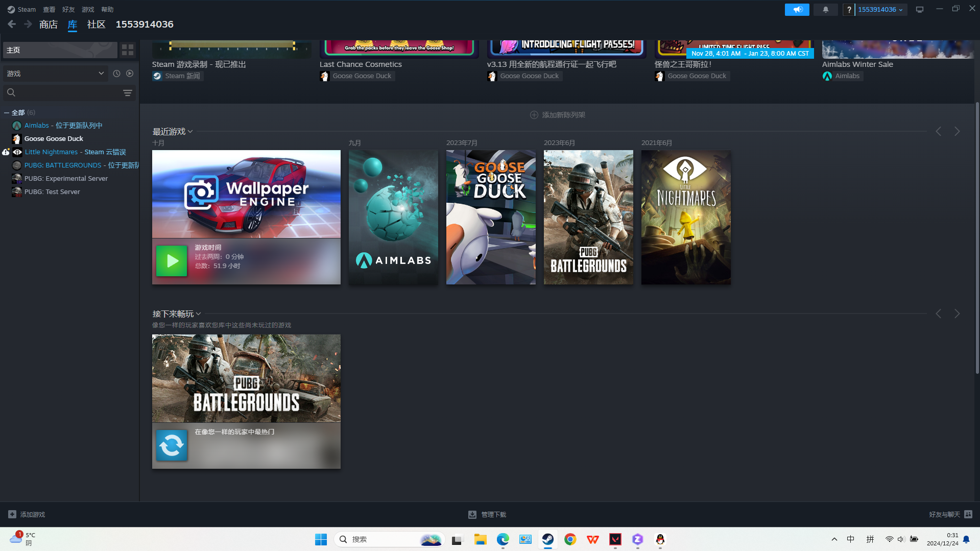Click 管理下载 at the bottom
Image resolution: width=980 pixels, height=551 pixels.
494,514
